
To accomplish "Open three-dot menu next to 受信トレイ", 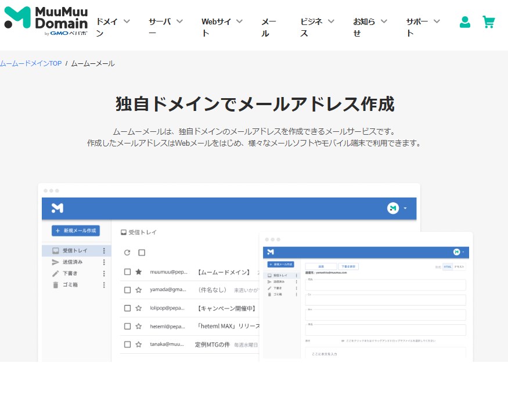I will click(x=104, y=251).
